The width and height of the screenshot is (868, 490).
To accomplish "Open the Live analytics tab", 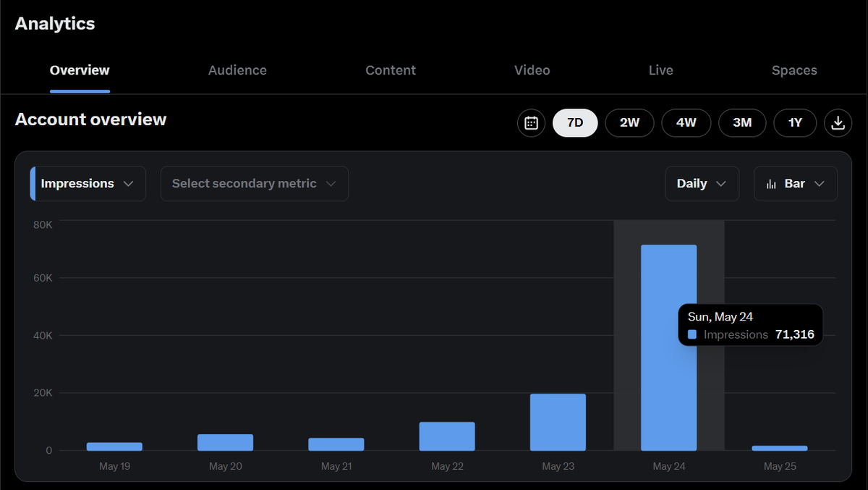I will point(661,70).
